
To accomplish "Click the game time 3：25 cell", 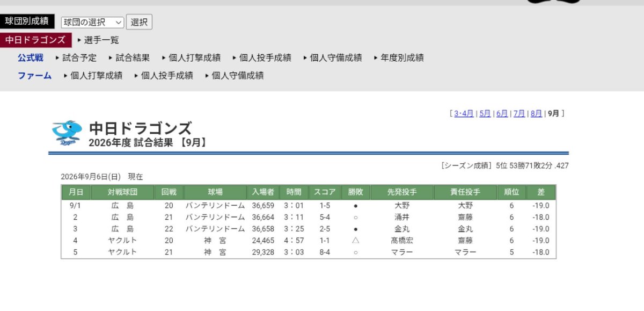I will [x=294, y=229].
